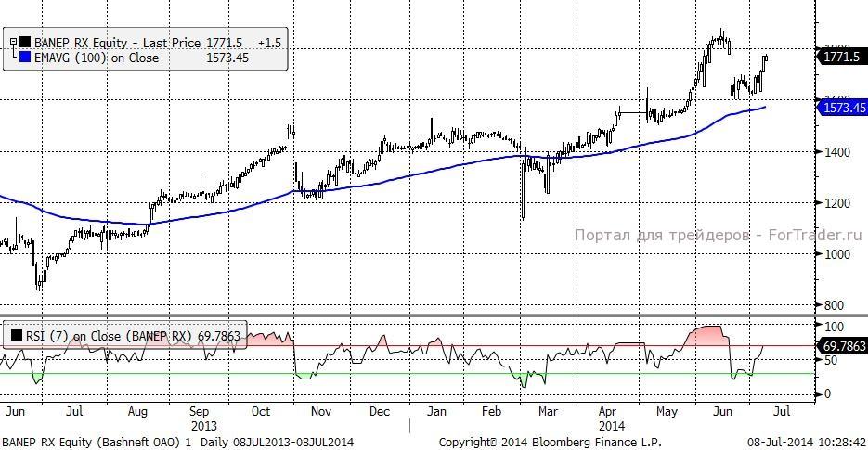Select the 'RSI (7) on Close (BANEP RX)' label
The image size is (868, 450).
109,336
